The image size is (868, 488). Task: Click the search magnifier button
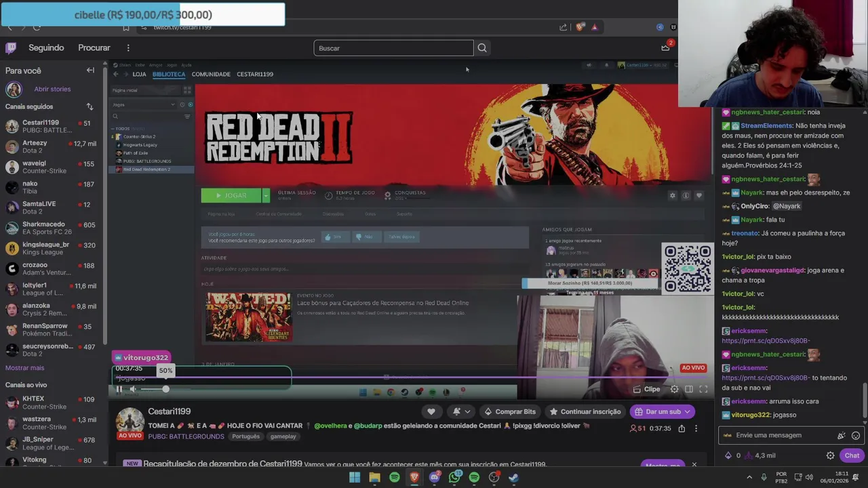pos(482,48)
